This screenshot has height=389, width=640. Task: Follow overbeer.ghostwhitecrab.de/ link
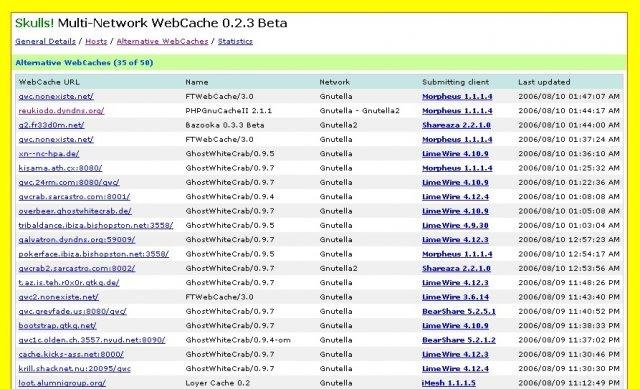[x=75, y=211]
